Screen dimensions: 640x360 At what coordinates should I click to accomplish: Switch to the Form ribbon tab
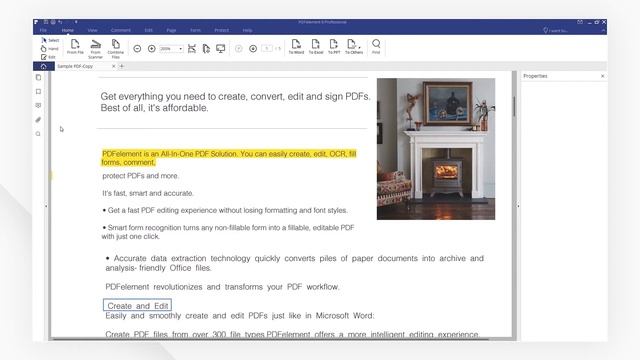tap(196, 30)
